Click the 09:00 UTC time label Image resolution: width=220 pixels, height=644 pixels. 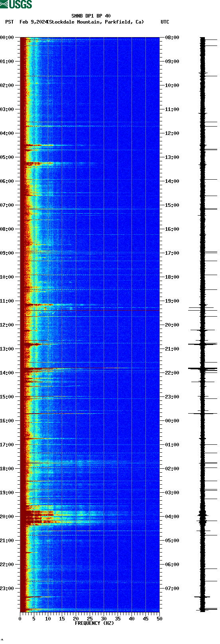point(172,61)
